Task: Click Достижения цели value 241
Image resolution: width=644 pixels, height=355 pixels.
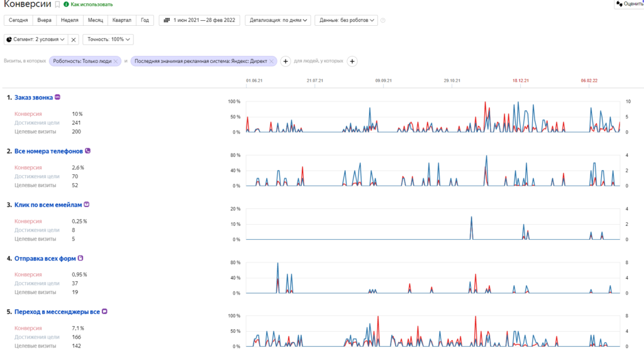Action: (76, 123)
